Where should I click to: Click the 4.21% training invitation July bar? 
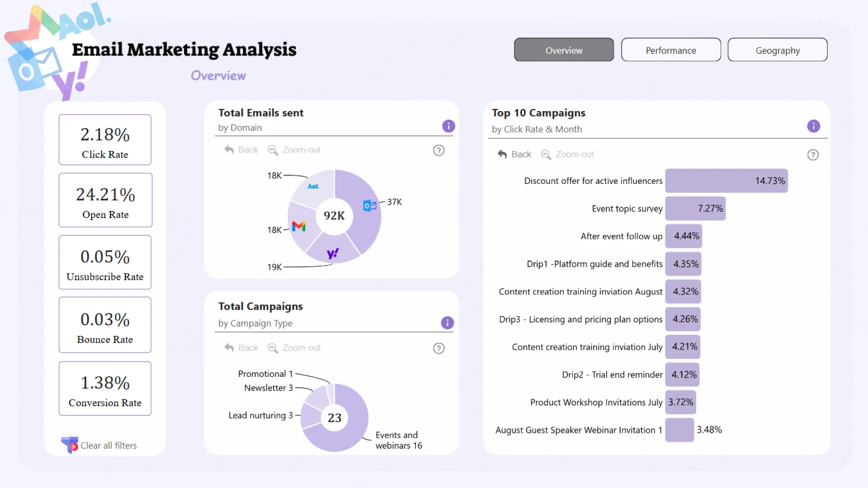pos(683,347)
